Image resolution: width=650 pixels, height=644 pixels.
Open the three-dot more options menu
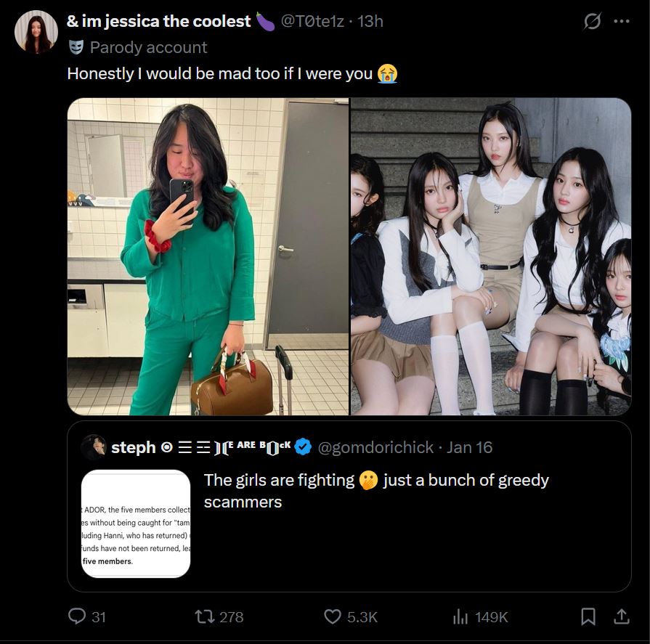pos(622,21)
